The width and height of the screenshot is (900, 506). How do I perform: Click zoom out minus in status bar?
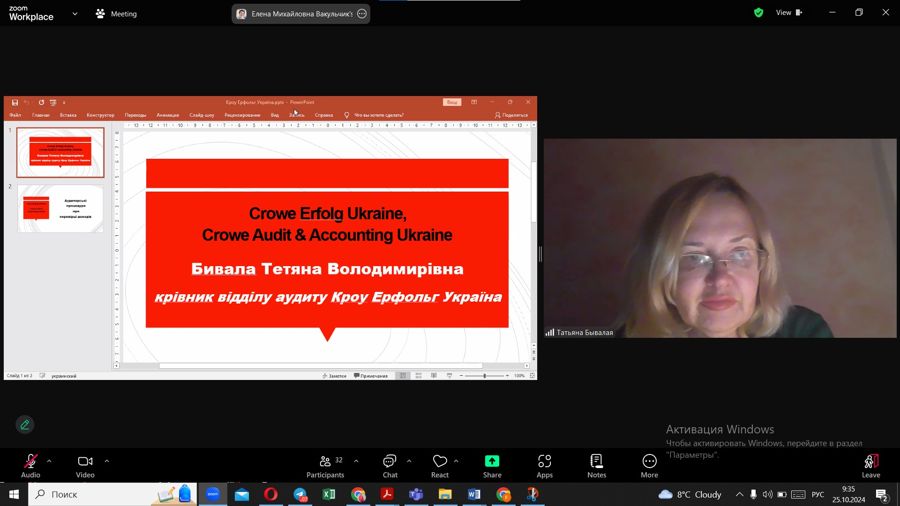[461, 376]
